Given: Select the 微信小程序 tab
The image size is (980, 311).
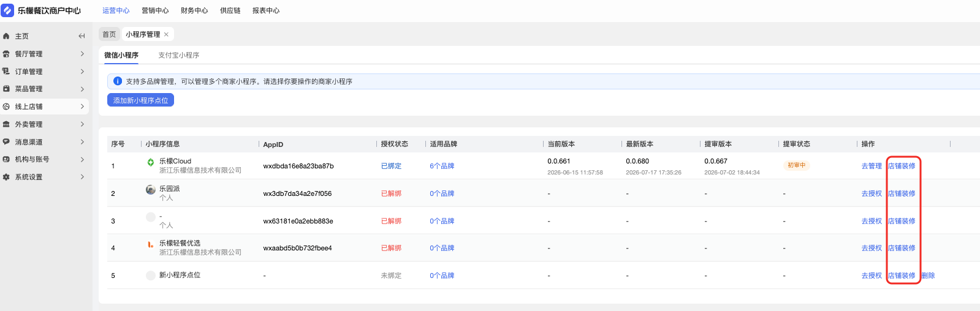Looking at the screenshot, I should tap(121, 55).
